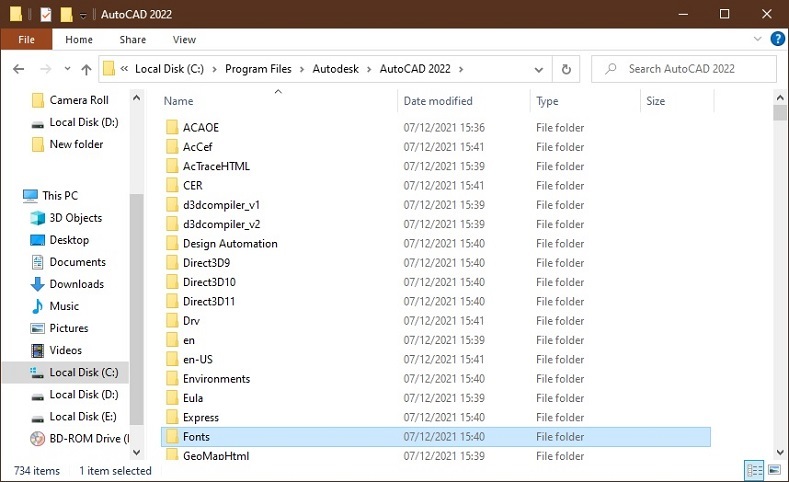Click the Properties quick access icon

(46, 14)
